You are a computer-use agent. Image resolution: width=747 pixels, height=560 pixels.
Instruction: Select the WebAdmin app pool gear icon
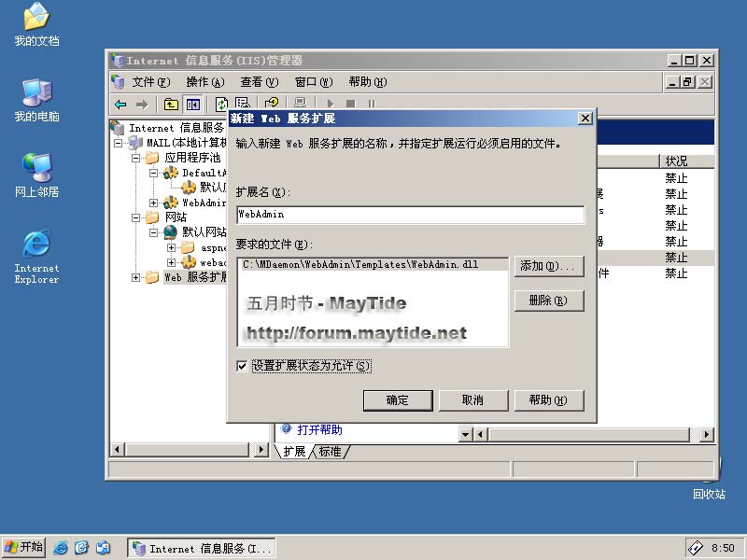point(171,203)
